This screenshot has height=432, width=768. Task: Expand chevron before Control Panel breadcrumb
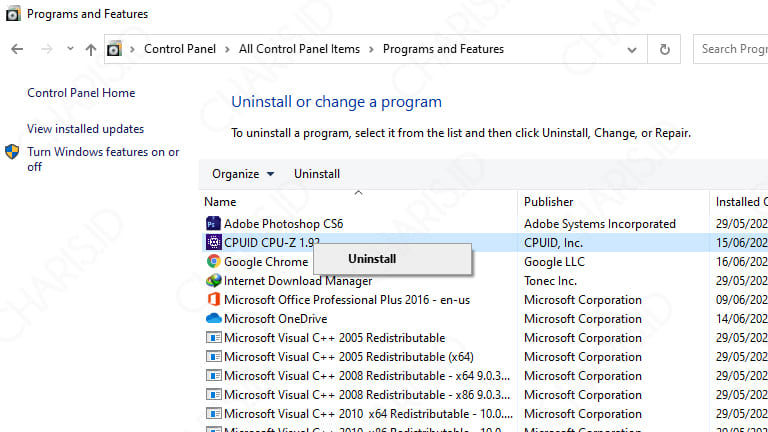point(132,49)
